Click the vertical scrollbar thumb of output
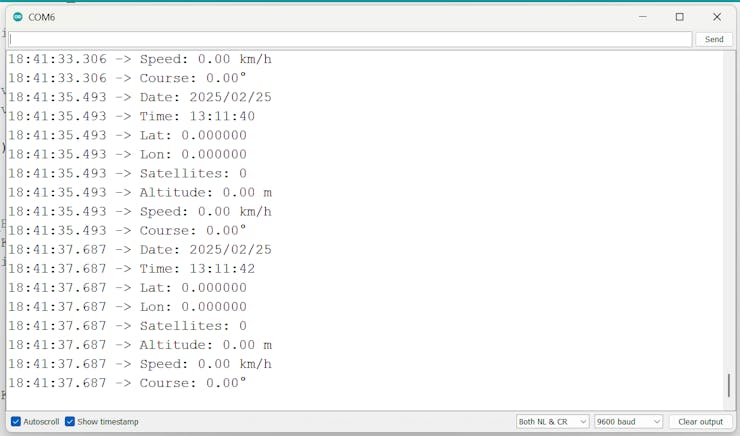Viewport: 740px width, 436px height. [729, 386]
